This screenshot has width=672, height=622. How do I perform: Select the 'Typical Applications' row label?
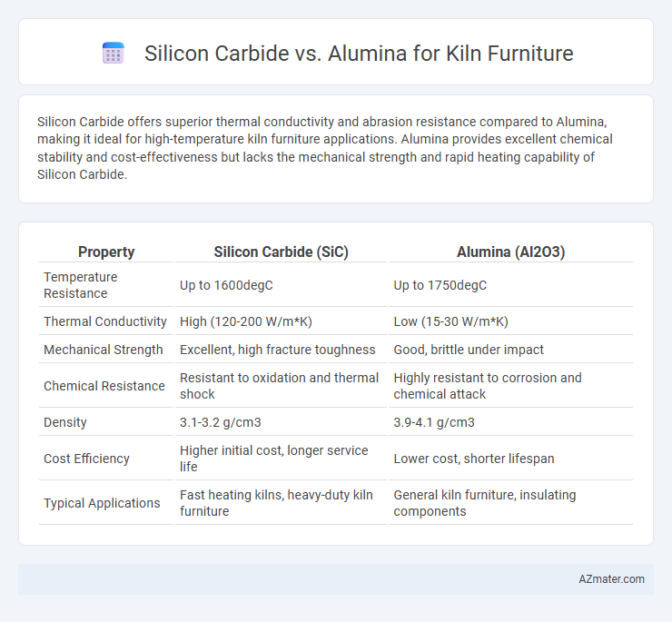[x=102, y=503]
